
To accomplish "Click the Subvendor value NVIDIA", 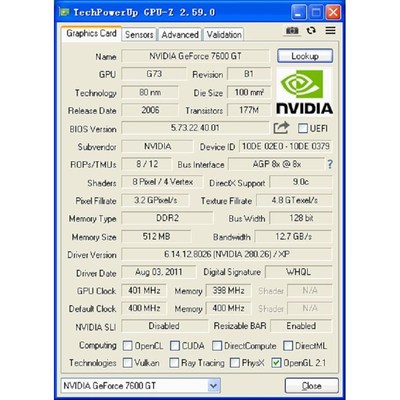I will (157, 146).
